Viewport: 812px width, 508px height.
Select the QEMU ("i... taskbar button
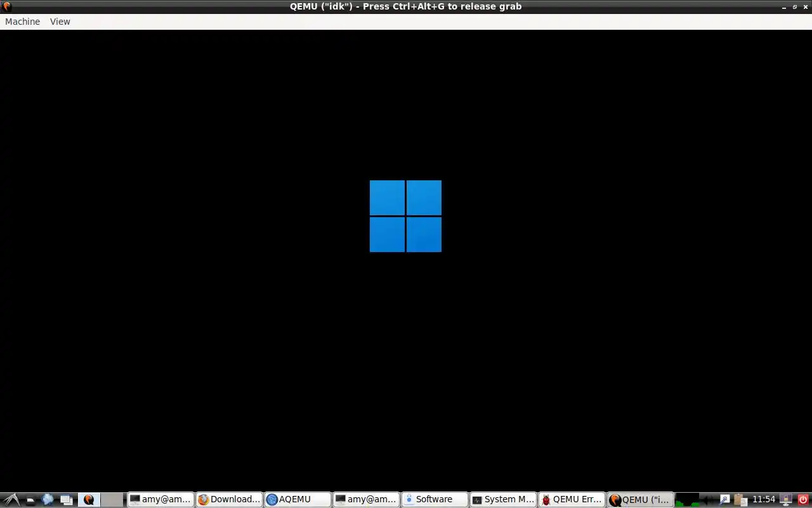640,500
